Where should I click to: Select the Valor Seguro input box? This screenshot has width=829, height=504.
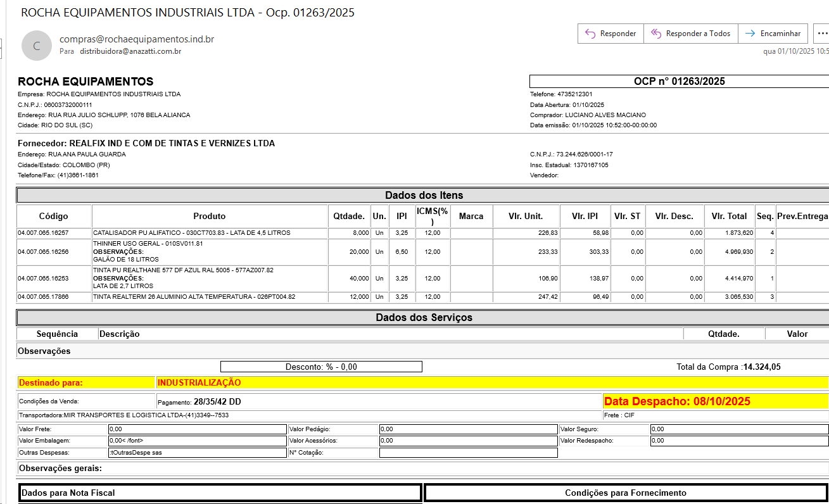coord(739,429)
